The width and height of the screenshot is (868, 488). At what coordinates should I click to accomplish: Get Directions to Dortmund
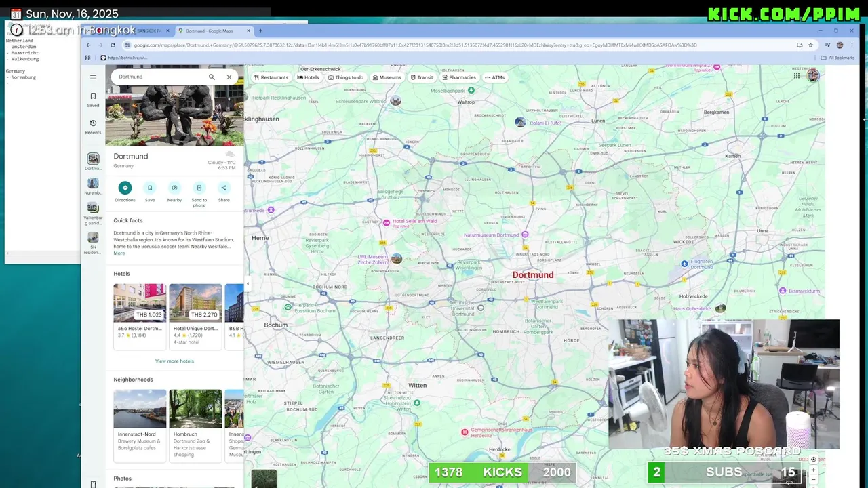pyautogui.click(x=125, y=191)
